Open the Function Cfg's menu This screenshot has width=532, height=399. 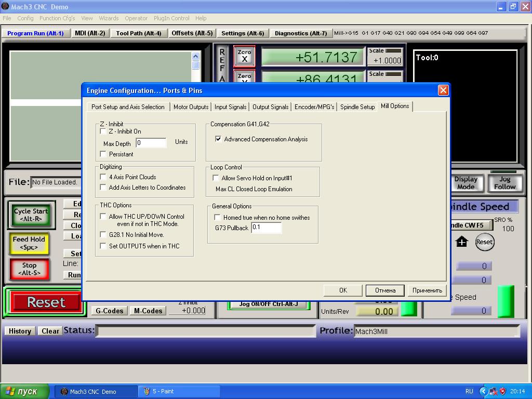click(57, 18)
